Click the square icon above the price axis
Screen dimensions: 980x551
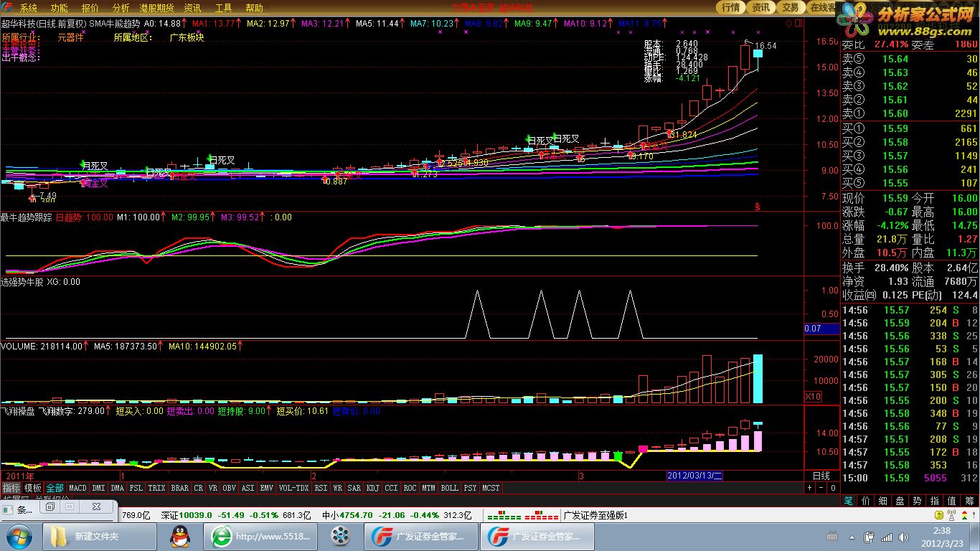point(798,23)
